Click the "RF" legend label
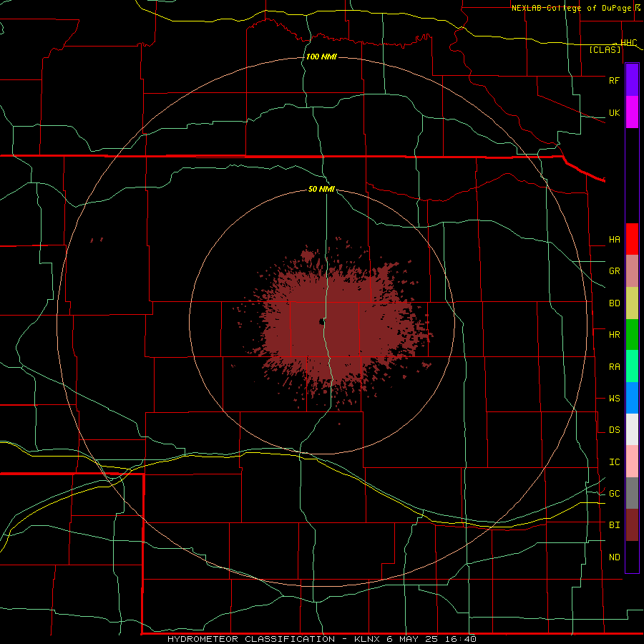The width and height of the screenshot is (644, 644). (x=614, y=80)
